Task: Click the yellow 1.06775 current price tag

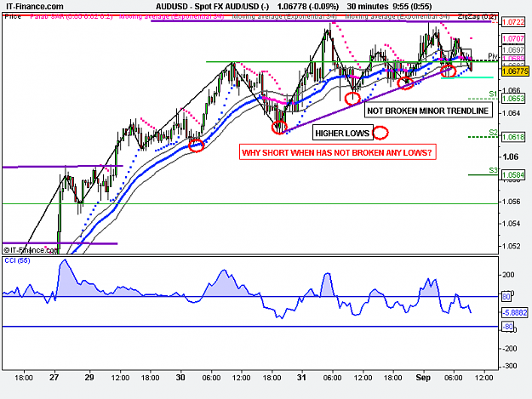Action: [515, 71]
